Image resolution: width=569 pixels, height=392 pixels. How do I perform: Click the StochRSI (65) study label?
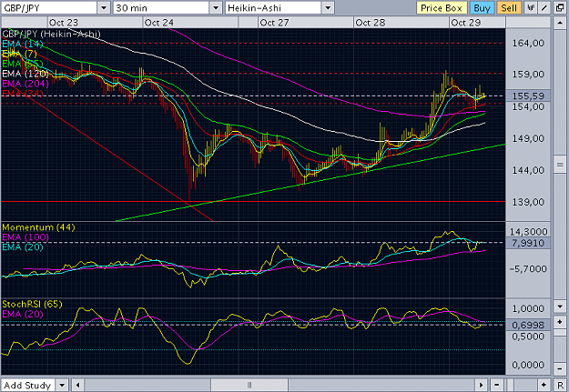(32, 304)
